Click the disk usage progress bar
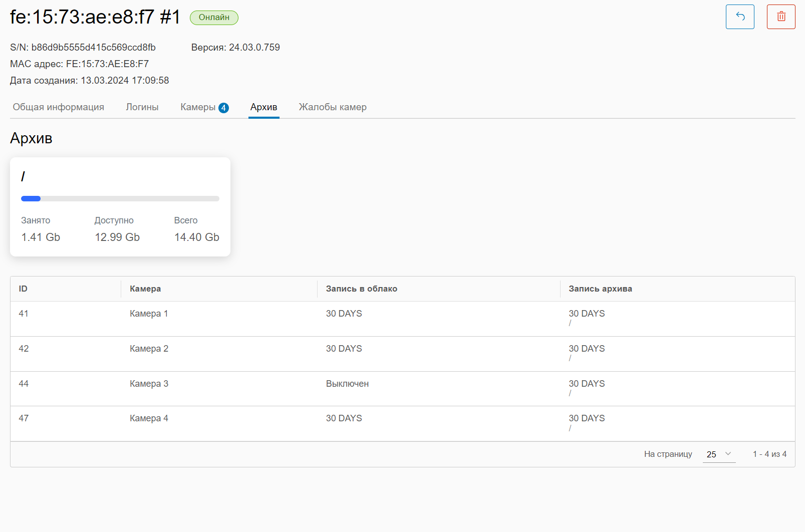 [120, 199]
